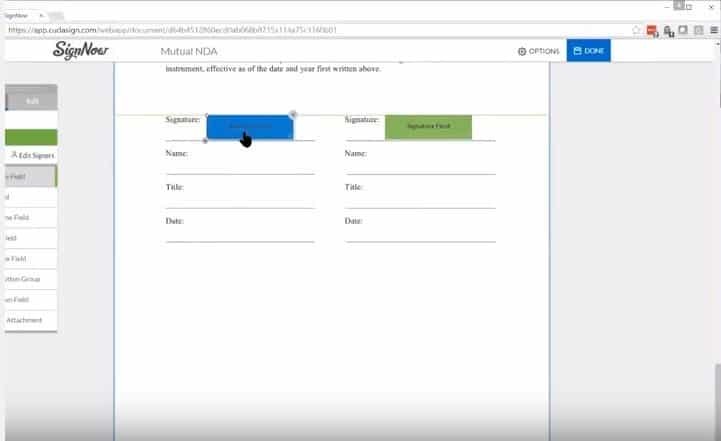Click the top-right resize handle of the blue field
The image size is (721, 441).
[x=293, y=114]
